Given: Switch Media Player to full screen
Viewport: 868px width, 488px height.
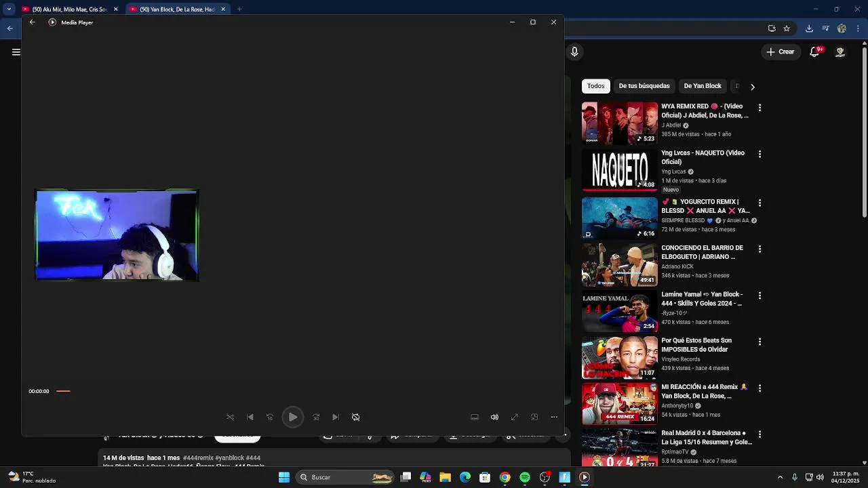Looking at the screenshot, I should point(515,418).
